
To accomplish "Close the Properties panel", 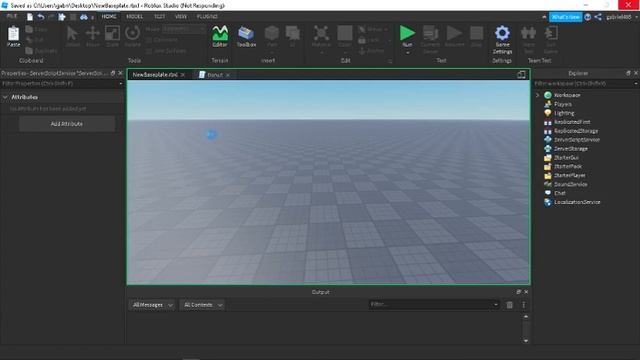I will click(120, 73).
